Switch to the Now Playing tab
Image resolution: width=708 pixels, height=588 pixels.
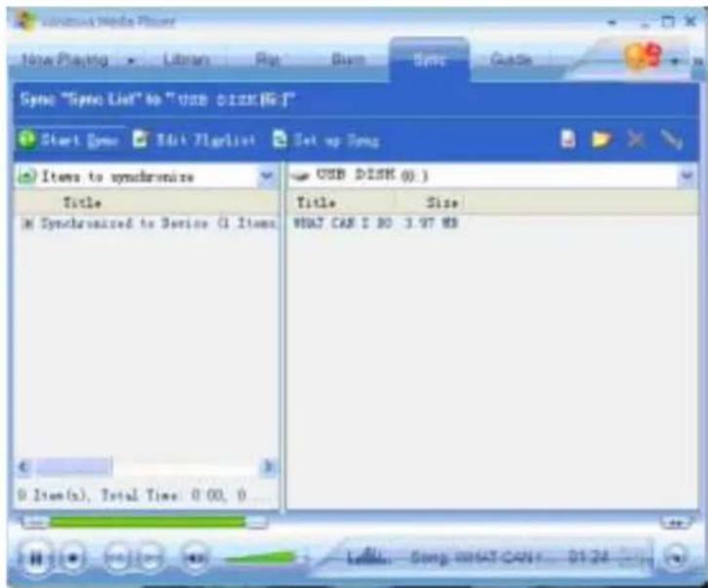tap(65, 59)
